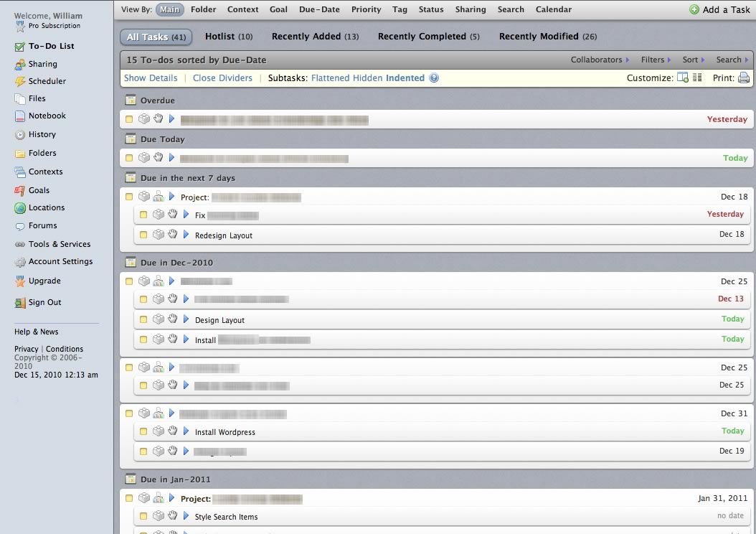Expand the Design Layout task details arrow
Viewport: 756px width, 534px height.
186,319
